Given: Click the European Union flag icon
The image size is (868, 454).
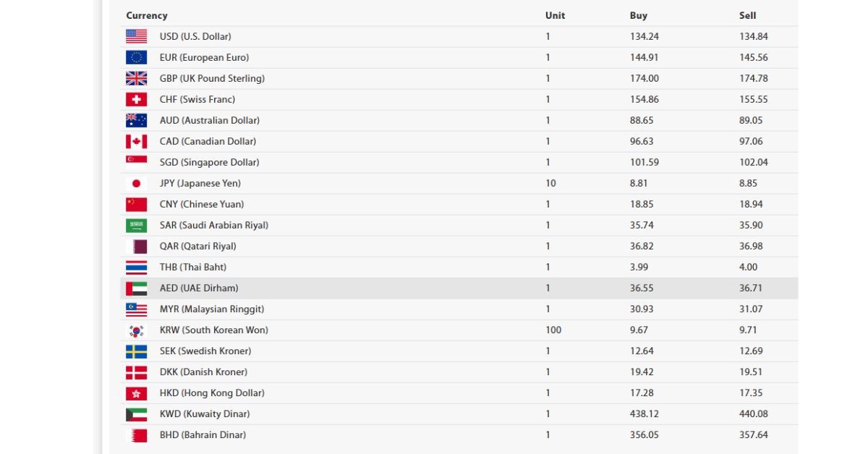Looking at the screenshot, I should point(136,57).
